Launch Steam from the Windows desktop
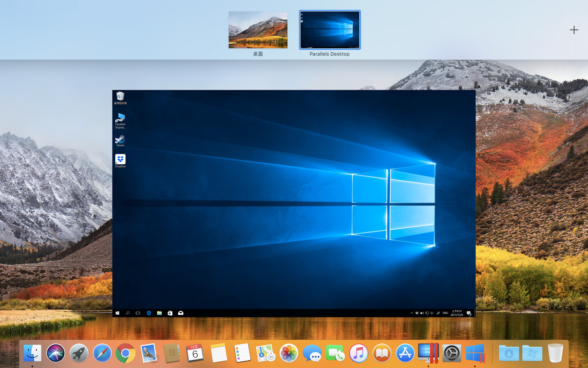 tap(120, 141)
